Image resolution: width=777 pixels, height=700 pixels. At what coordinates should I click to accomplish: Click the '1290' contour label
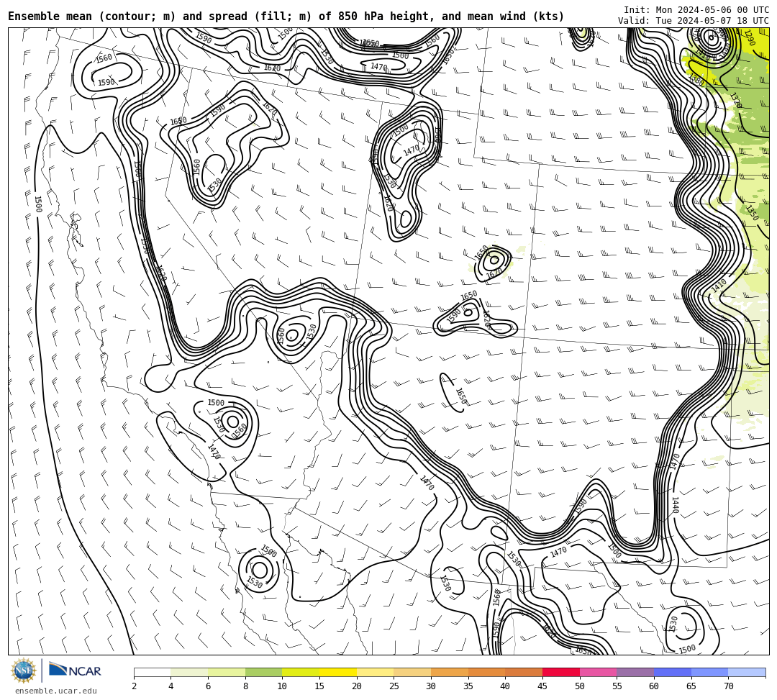click(749, 39)
